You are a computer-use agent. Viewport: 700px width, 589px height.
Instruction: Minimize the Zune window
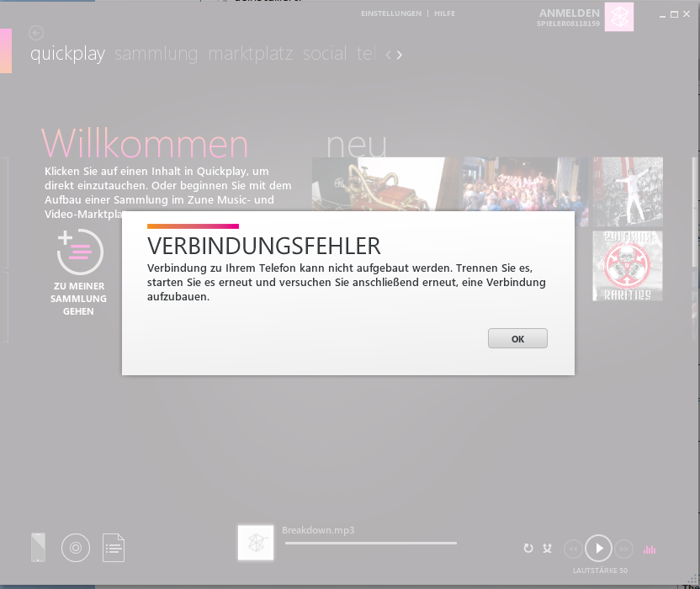662,15
